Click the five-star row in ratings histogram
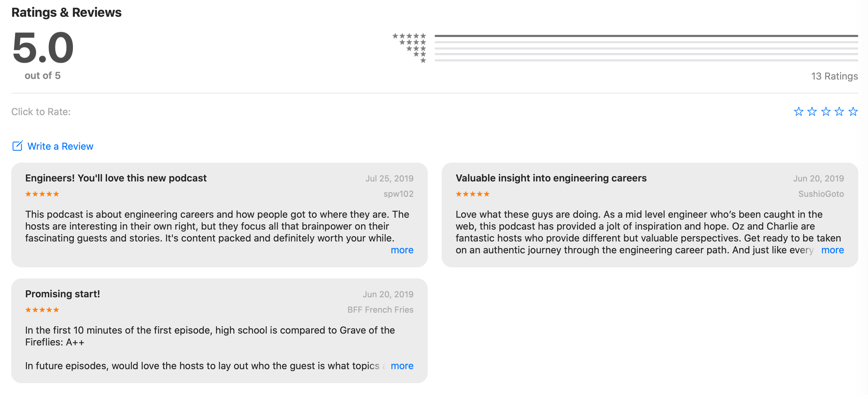The width and height of the screenshot is (868, 395). 409,36
